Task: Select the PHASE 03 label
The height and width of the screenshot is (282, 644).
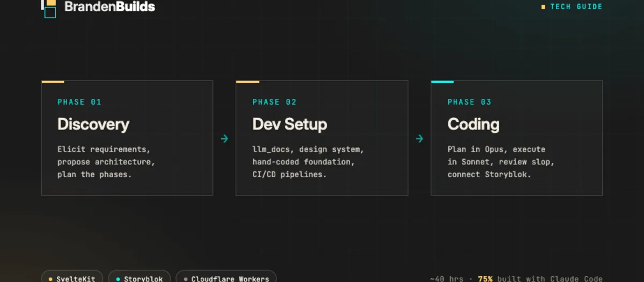Action: 470,102
